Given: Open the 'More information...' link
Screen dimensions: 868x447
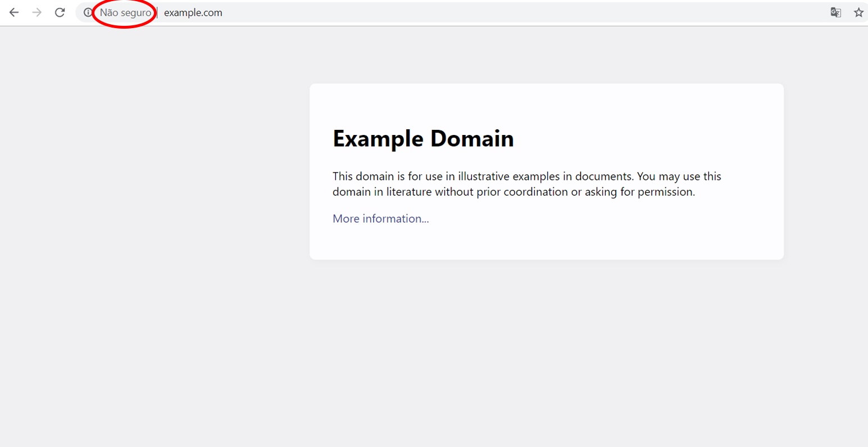Looking at the screenshot, I should tap(380, 219).
